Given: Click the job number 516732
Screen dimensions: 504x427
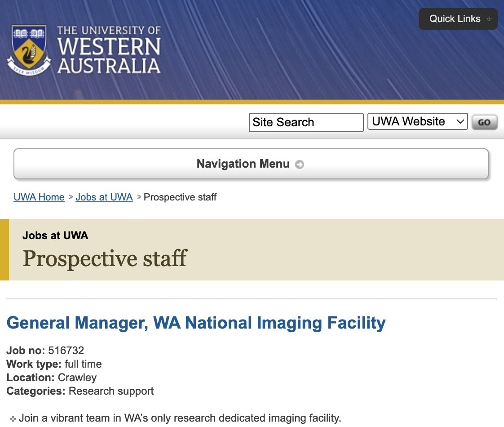Looking at the screenshot, I should coord(66,350).
